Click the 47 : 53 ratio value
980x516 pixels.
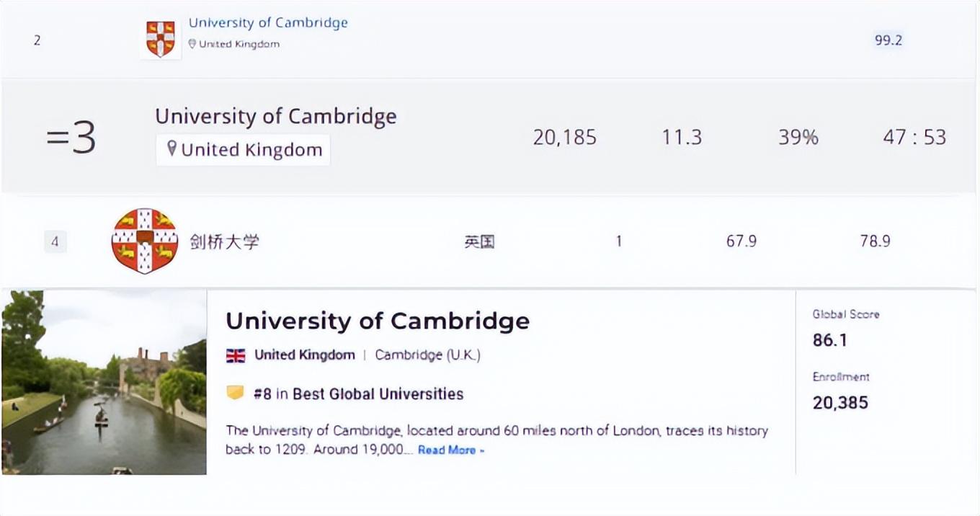(914, 137)
